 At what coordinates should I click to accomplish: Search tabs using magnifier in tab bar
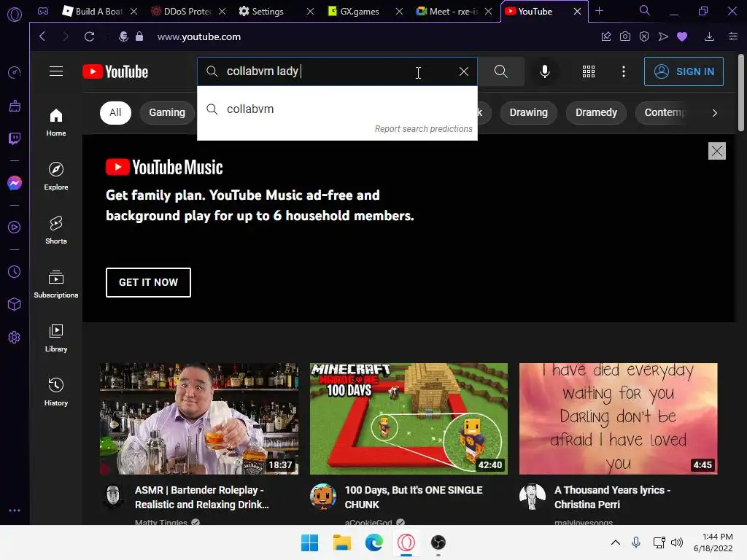(x=645, y=10)
